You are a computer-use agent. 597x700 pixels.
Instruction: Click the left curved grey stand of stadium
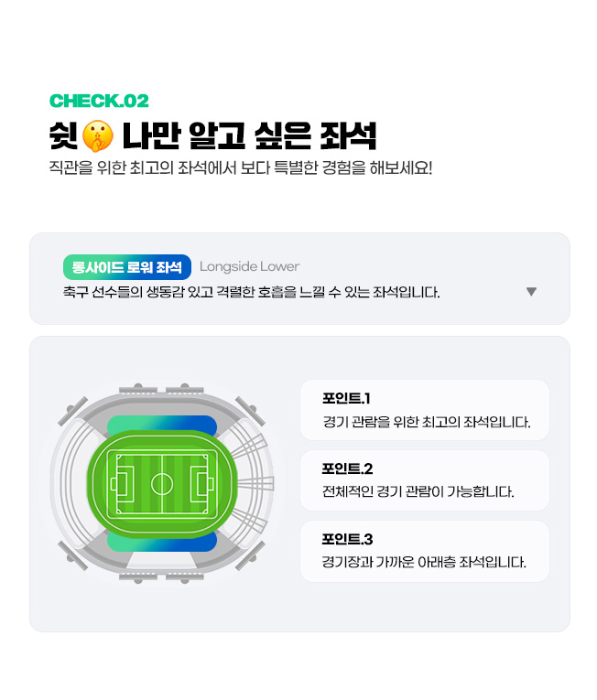pos(71,483)
